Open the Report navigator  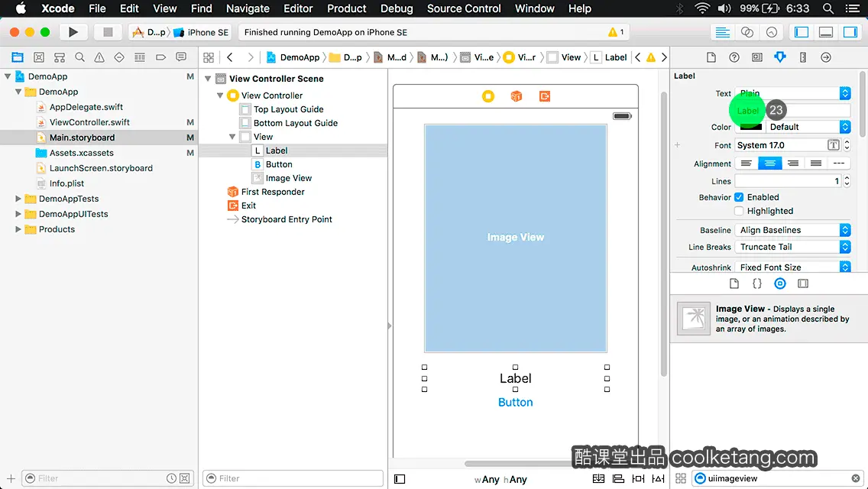pos(181,57)
